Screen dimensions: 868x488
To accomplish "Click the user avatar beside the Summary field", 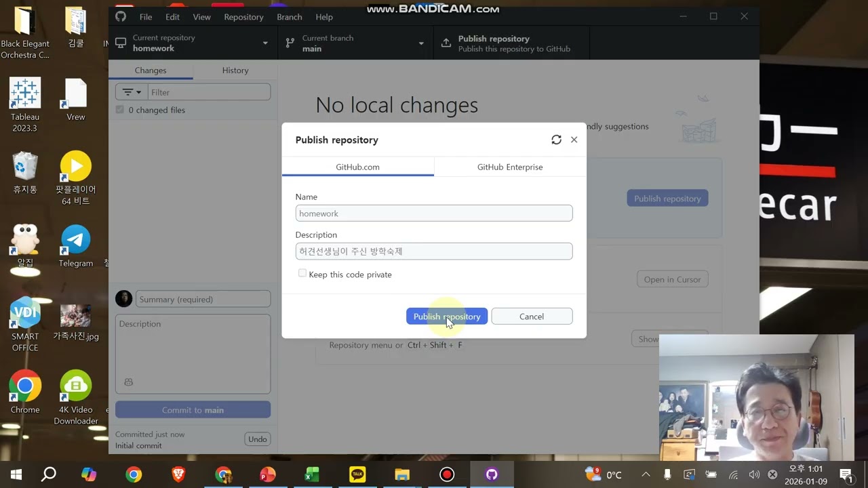I will [x=124, y=299].
